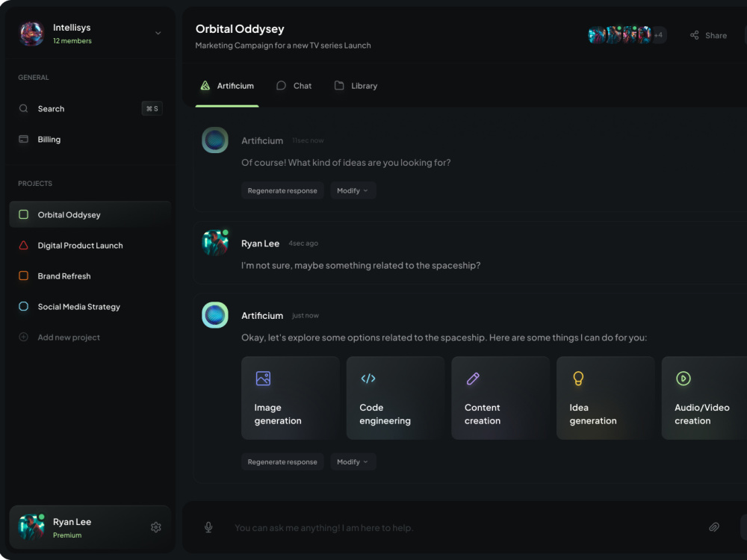747x560 pixels.
Task: Click the orange square Brand Refresh icon
Action: point(23,276)
